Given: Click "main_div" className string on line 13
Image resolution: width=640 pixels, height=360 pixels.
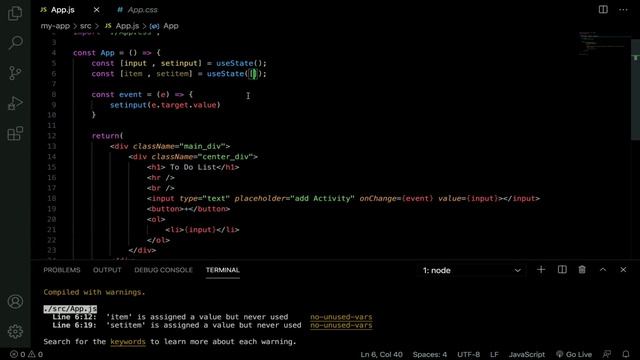Looking at the screenshot, I should 202,147.
